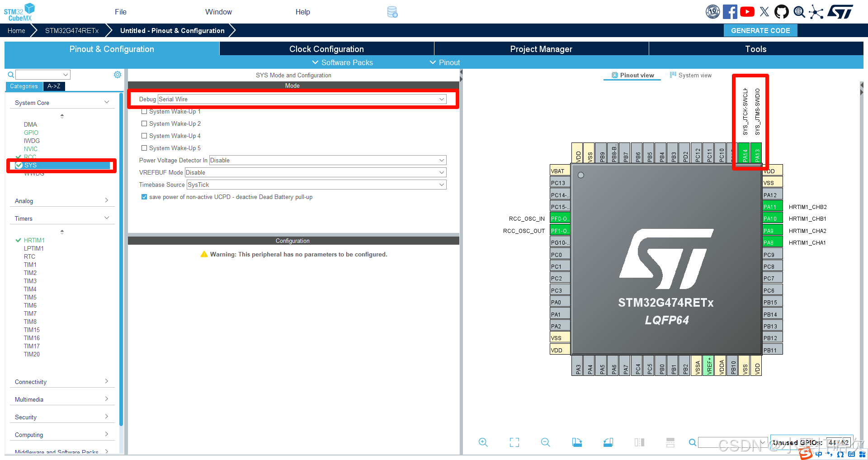Select GPIO under System Core
This screenshot has height=460, width=868.
click(31, 133)
